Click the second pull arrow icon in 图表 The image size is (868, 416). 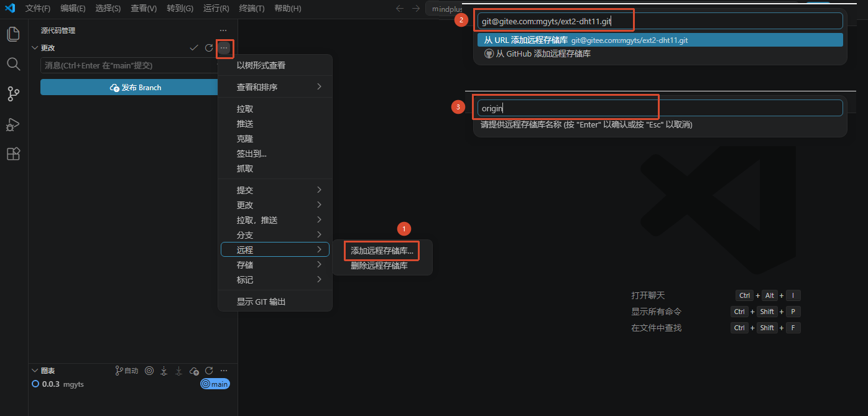(x=179, y=371)
